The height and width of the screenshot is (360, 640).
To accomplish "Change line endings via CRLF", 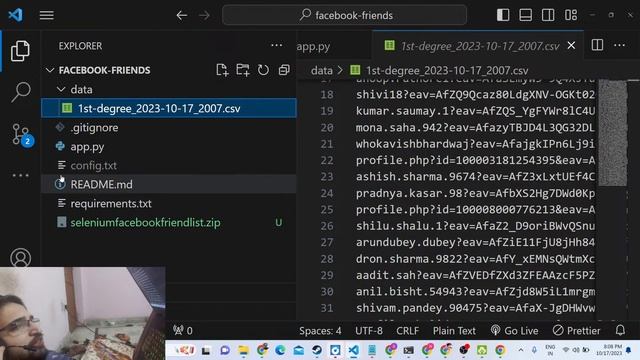I will 407,331.
